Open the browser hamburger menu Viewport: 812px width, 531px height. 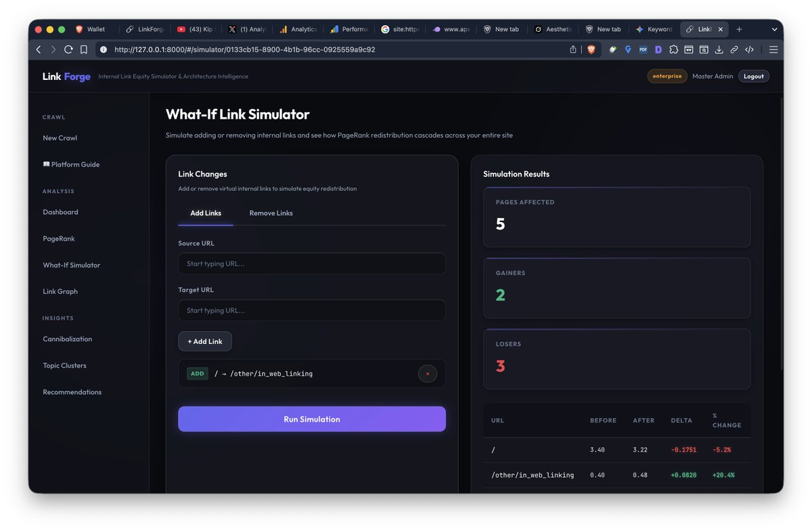click(x=773, y=49)
